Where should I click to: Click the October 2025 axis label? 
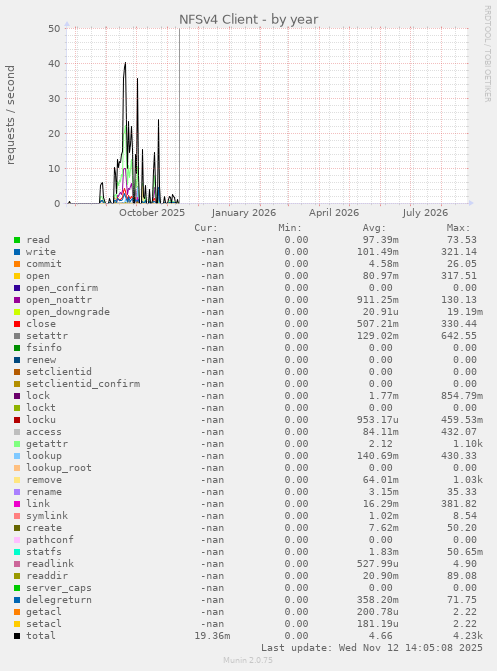[x=152, y=213]
